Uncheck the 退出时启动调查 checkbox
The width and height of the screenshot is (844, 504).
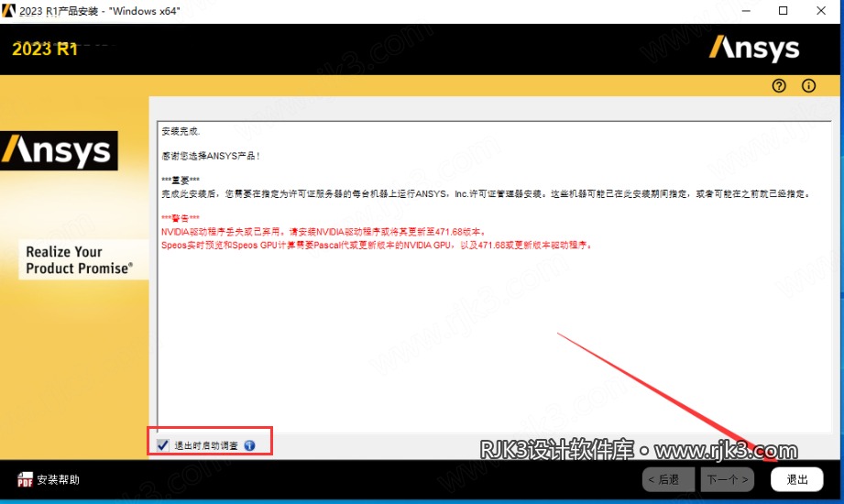pyautogui.click(x=162, y=445)
